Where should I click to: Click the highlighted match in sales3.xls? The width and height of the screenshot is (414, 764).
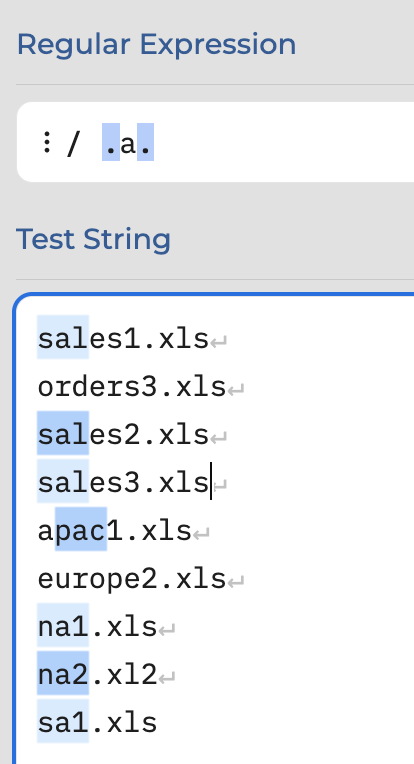[63, 481]
